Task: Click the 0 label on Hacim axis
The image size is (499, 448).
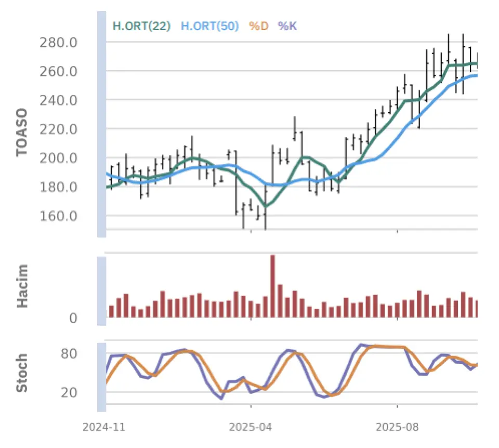Action: click(x=74, y=318)
